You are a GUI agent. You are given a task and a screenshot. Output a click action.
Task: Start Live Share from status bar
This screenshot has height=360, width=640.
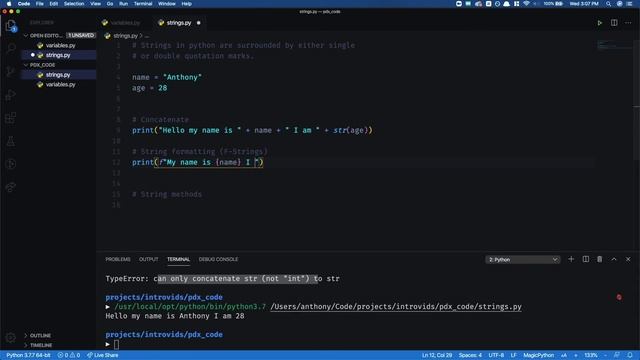(102, 355)
